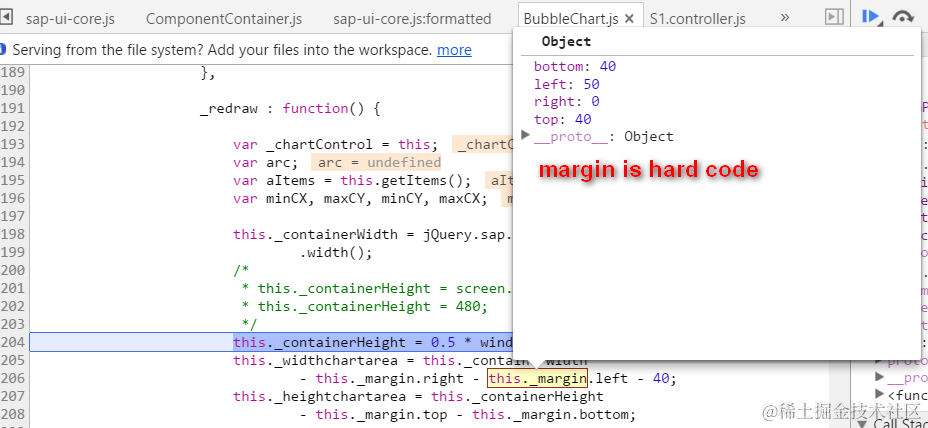This screenshot has width=928, height=428.
Task: Click the '* this._containerHeight = 480;' comment
Action: [x=364, y=307]
